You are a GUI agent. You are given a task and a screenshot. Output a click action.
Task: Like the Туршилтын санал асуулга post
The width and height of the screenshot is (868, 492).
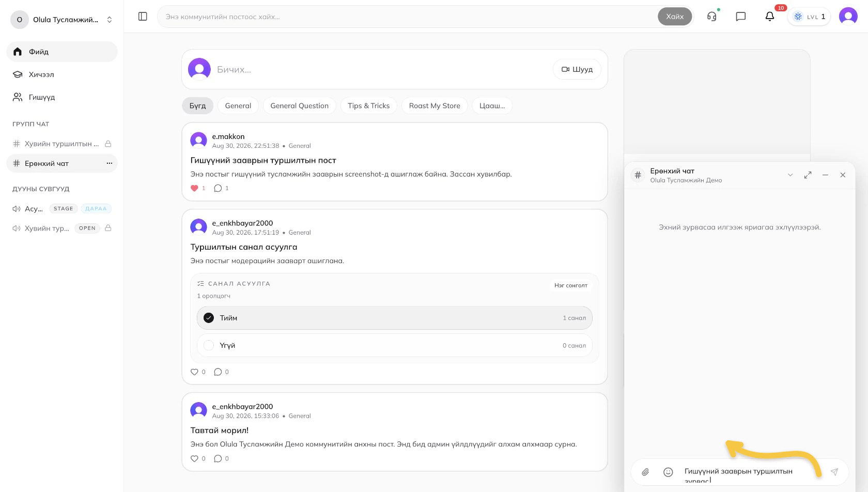[195, 372]
